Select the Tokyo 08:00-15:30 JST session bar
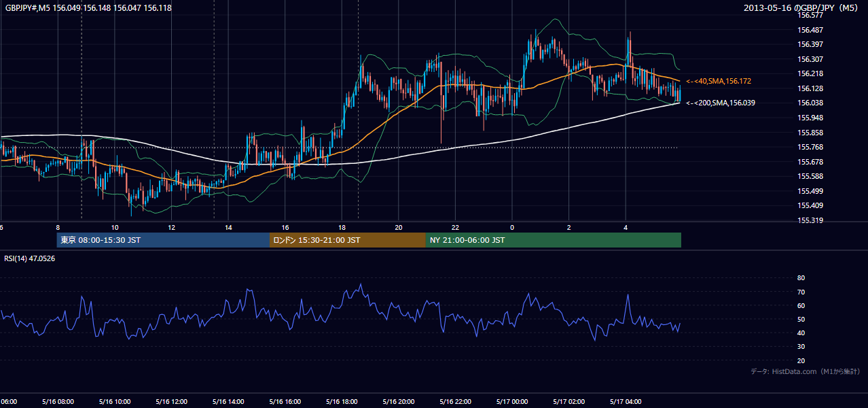Image resolution: width=868 pixels, height=408 pixels. (x=163, y=240)
